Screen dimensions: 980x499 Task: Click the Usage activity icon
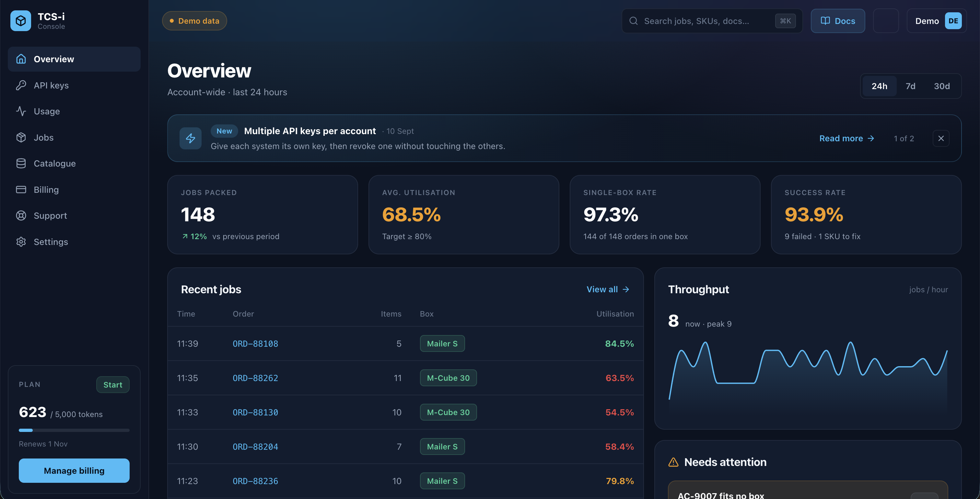pos(21,111)
